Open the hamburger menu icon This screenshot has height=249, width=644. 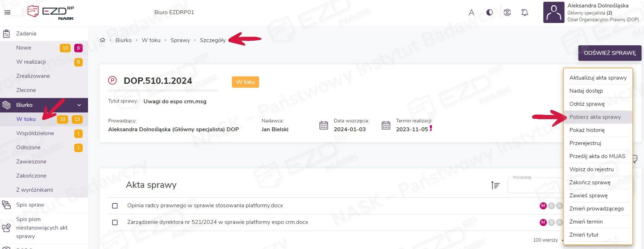pyautogui.click(x=7, y=12)
